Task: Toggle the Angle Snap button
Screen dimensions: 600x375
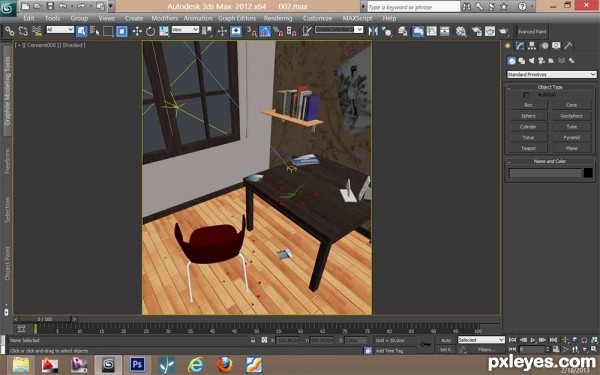Action: click(265, 31)
